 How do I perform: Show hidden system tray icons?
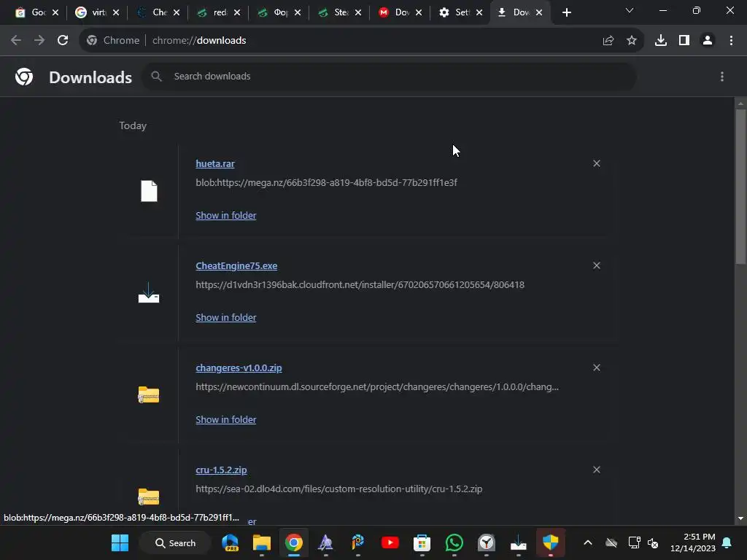click(x=588, y=542)
